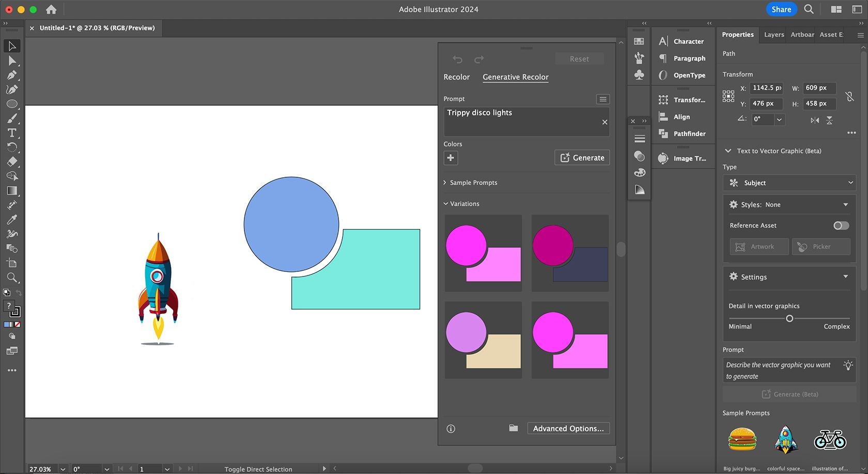Collapse Text to Vector Graphic section
Viewport: 868px width, 474px height.
pos(728,151)
